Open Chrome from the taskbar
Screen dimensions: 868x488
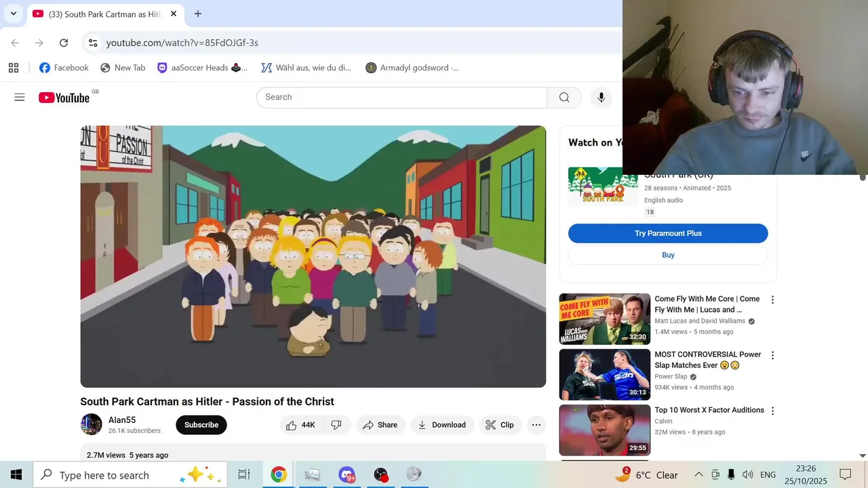click(x=279, y=474)
